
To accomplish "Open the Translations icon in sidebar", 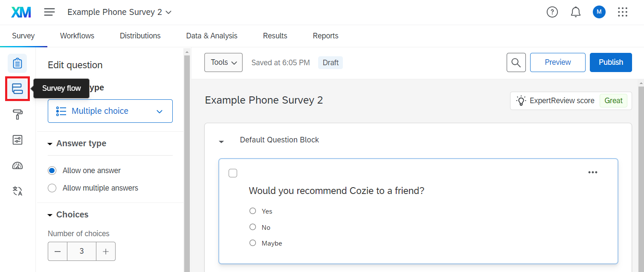I will pos(17,191).
